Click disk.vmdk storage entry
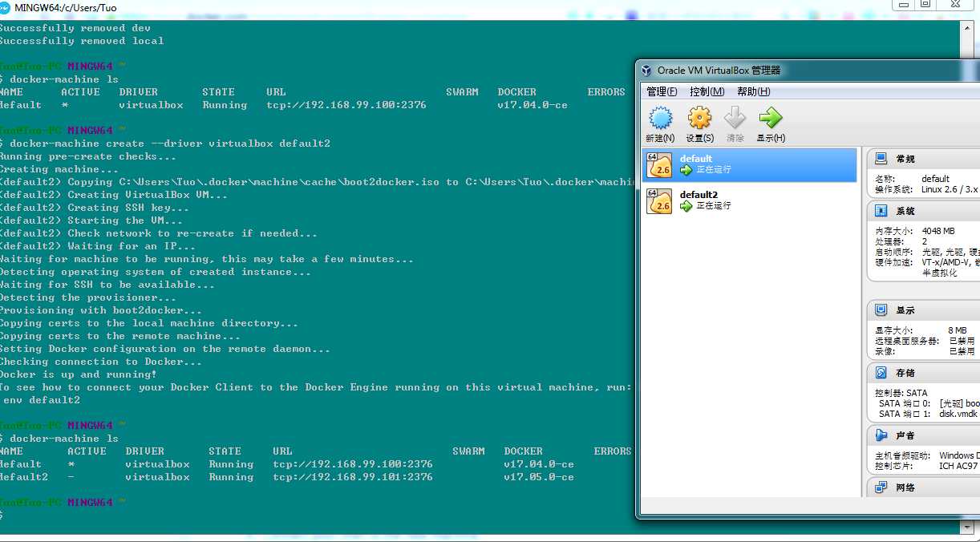The height and width of the screenshot is (542, 980). [x=958, y=414]
